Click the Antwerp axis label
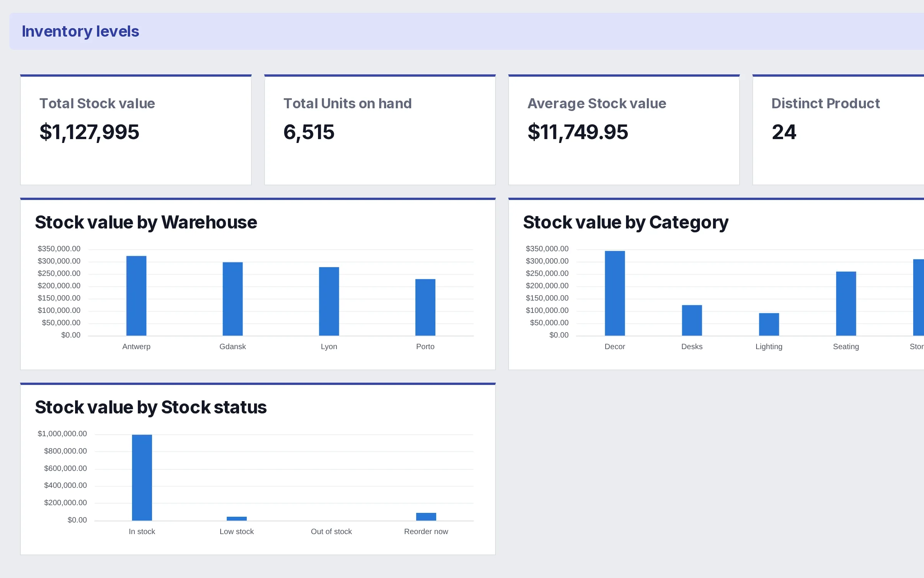Screen dimensions: 924x578 click(x=136, y=346)
